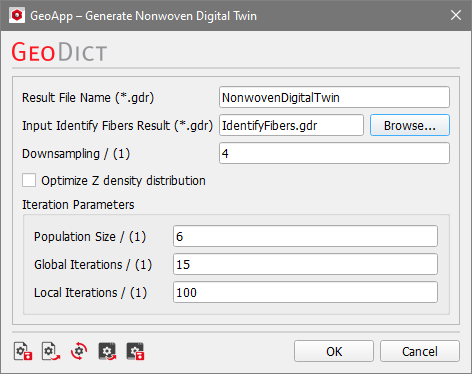Image resolution: width=472 pixels, height=374 pixels.
Task: Click the GeoDict app icon in title bar
Action: coord(17,15)
